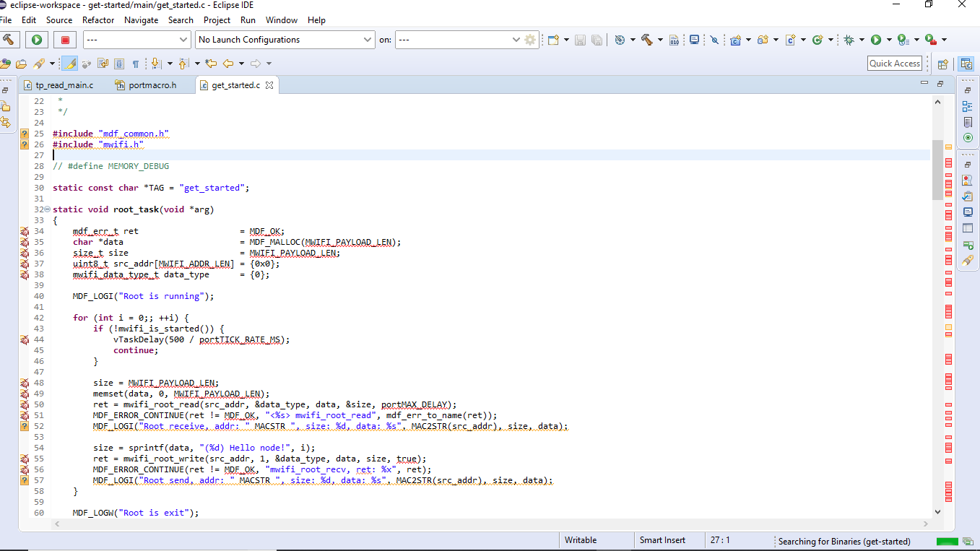
Task: Click the Build hammer button
Action: click(9, 40)
